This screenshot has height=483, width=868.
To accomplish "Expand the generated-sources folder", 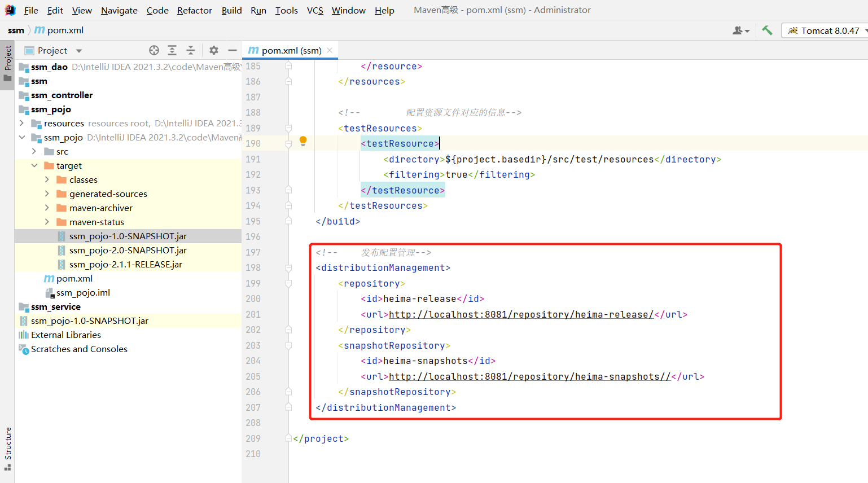I will point(47,194).
